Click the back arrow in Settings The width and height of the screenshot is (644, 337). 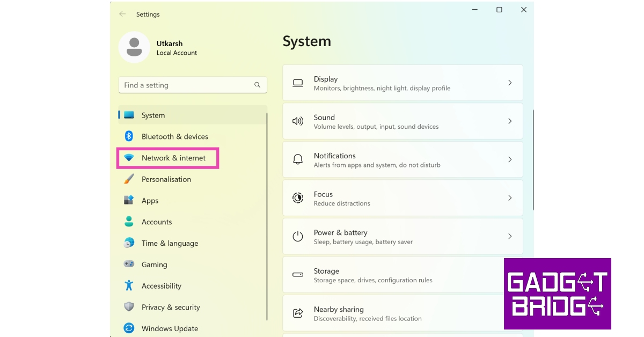coord(122,14)
